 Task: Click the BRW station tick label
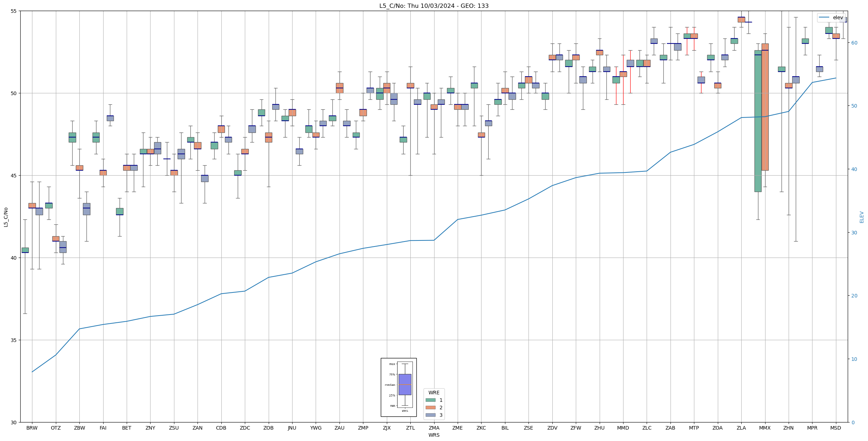click(32, 428)
